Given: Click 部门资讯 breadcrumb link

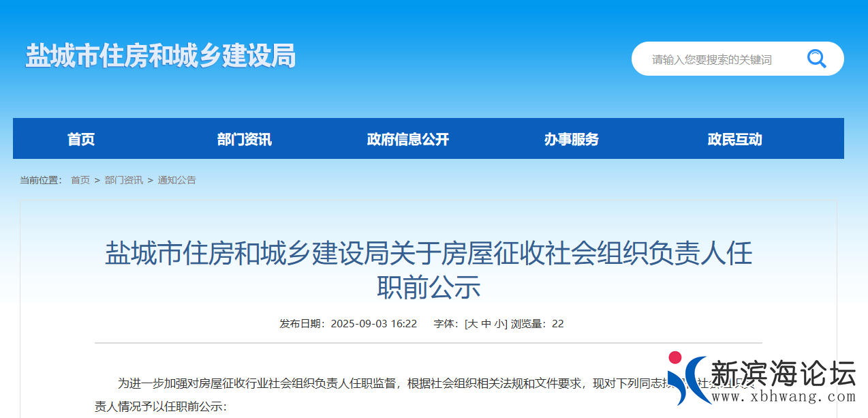Looking at the screenshot, I should 123,180.
